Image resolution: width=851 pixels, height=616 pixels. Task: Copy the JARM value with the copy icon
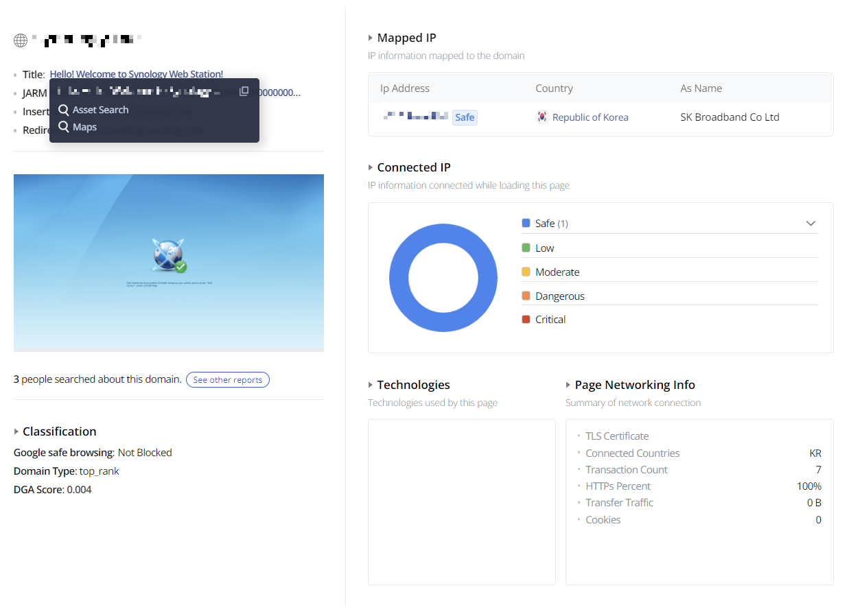coord(244,91)
